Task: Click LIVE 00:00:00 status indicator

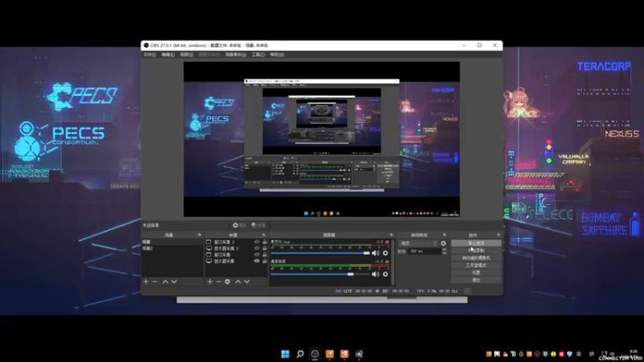Action: click(x=353, y=291)
